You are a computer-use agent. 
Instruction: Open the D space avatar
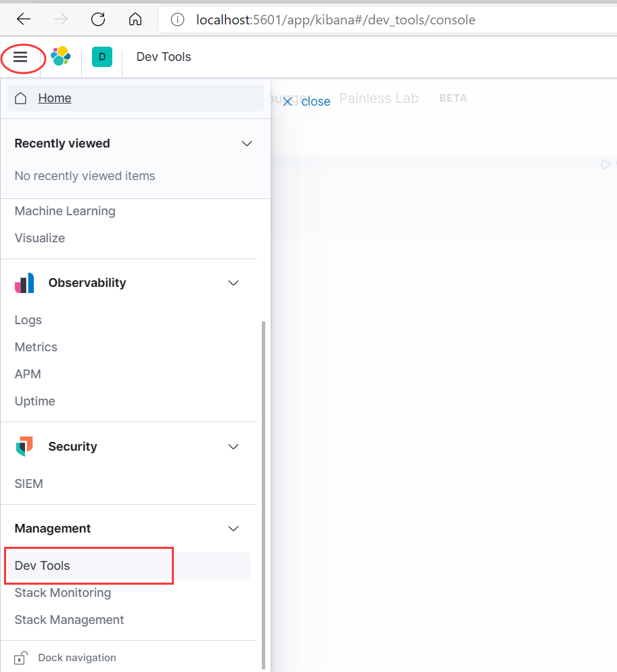(x=102, y=57)
